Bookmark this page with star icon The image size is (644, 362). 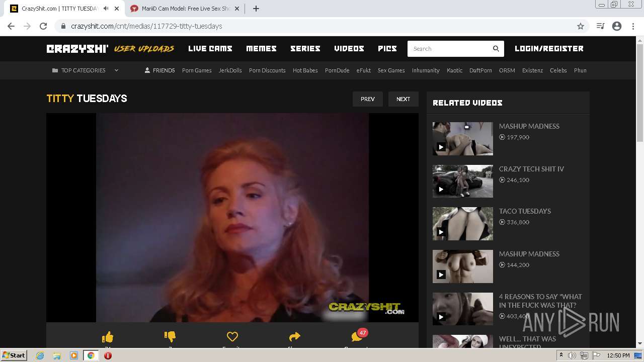pyautogui.click(x=581, y=26)
